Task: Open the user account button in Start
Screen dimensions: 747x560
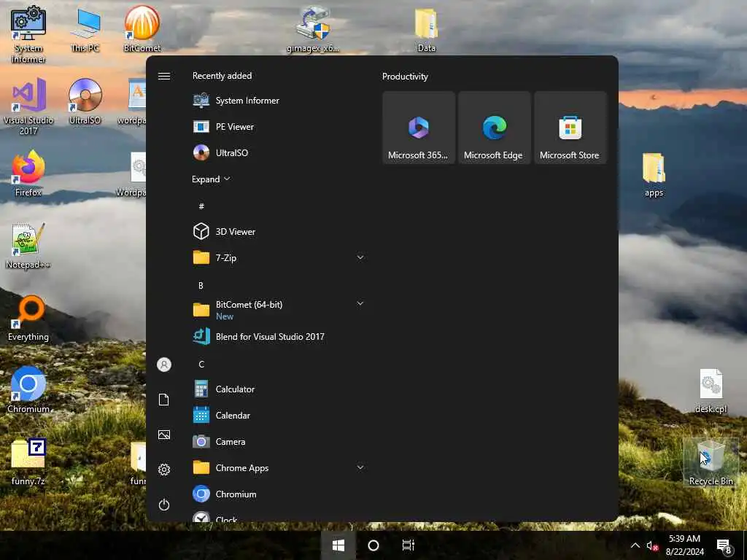Action: (x=164, y=365)
